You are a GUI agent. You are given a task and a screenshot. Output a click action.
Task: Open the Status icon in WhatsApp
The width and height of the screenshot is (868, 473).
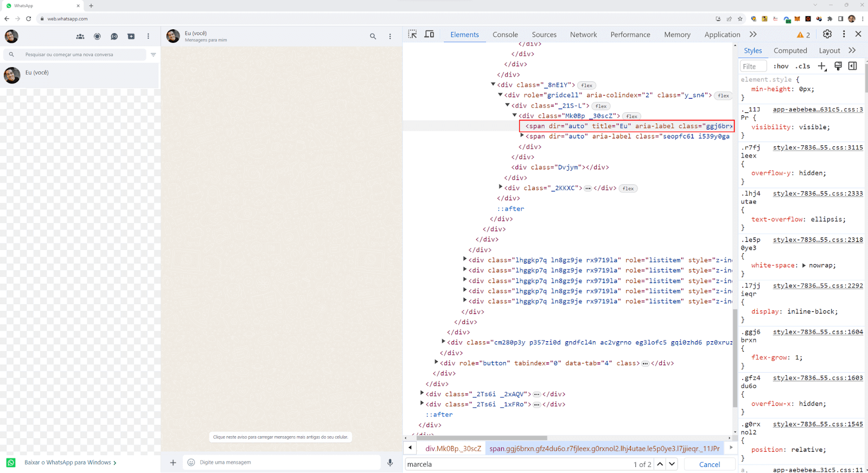click(x=97, y=36)
